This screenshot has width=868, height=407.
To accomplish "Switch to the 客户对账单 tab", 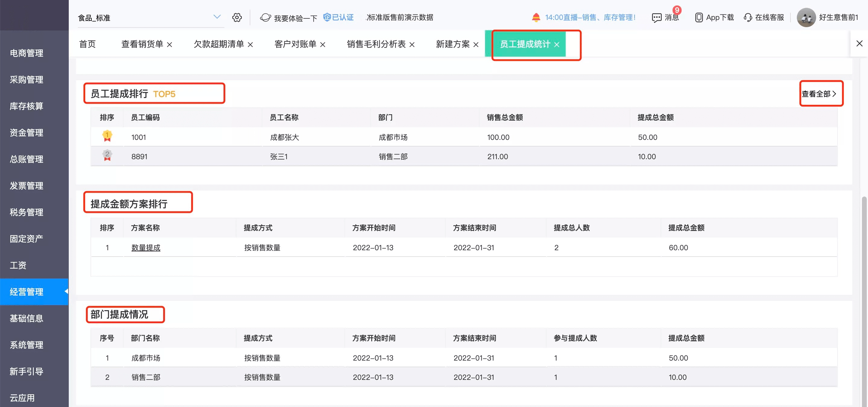I will [295, 44].
